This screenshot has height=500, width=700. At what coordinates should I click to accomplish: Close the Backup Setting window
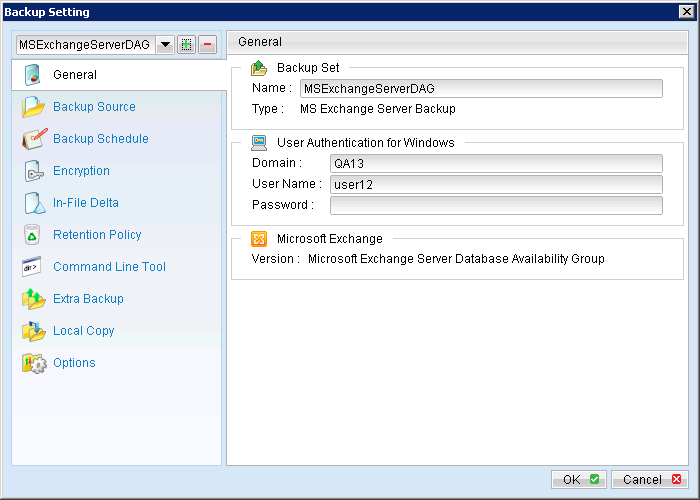pyautogui.click(x=687, y=11)
